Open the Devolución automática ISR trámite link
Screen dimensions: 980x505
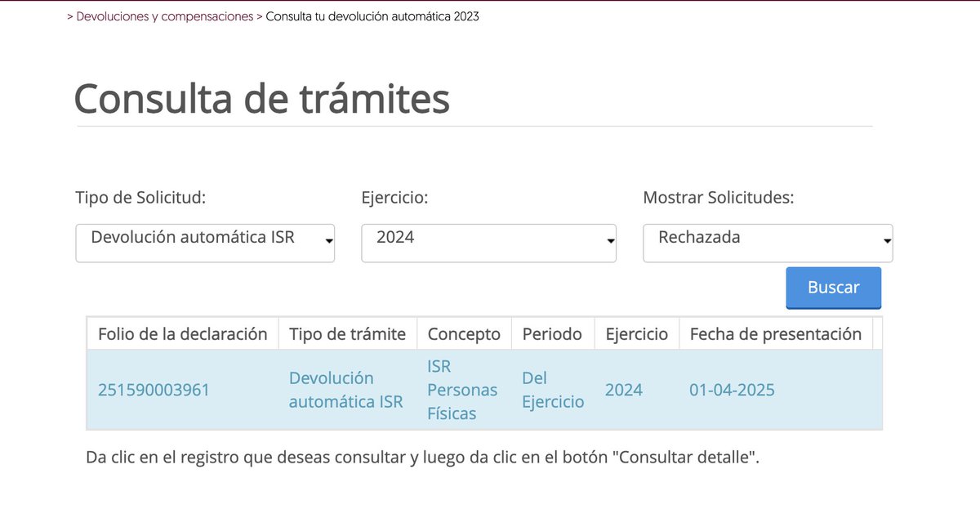click(x=345, y=390)
